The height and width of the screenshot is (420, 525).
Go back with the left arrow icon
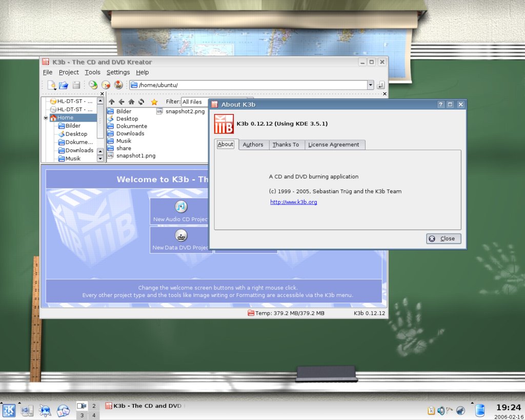[121, 102]
